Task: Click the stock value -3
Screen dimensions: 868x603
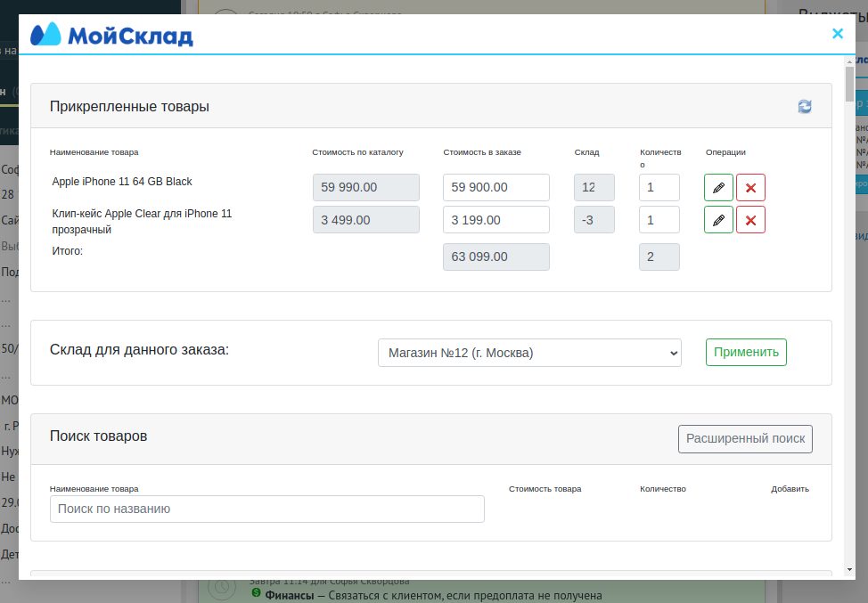Action: point(594,220)
